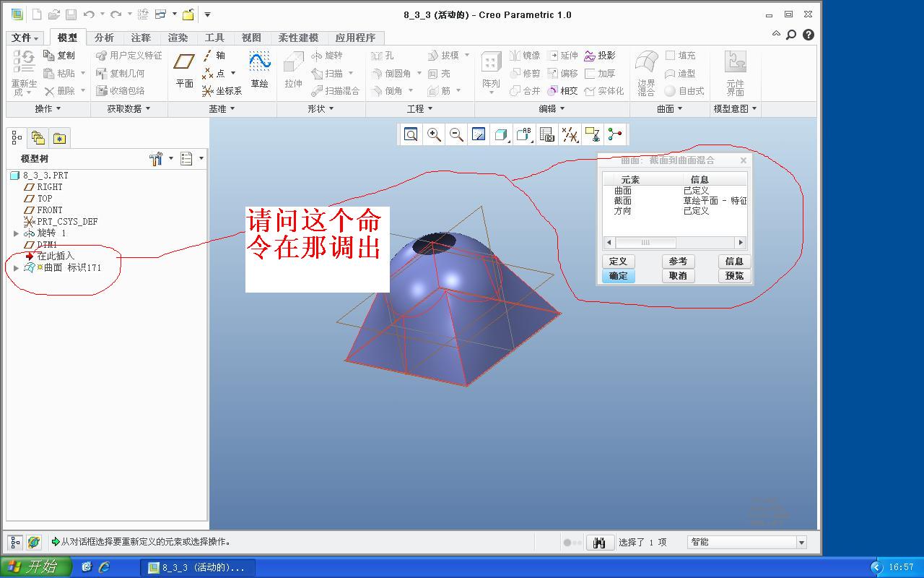Click the Display Style cube icon
Screen dimensions: 924x578
click(501, 134)
